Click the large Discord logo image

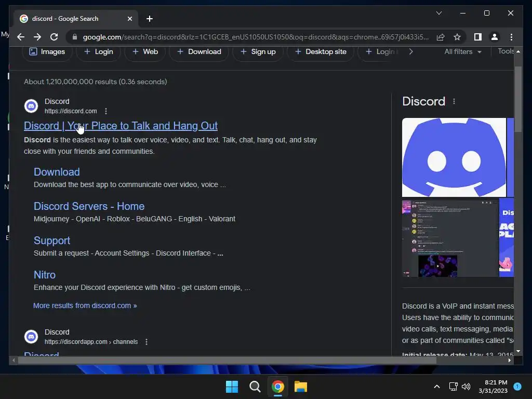click(454, 157)
